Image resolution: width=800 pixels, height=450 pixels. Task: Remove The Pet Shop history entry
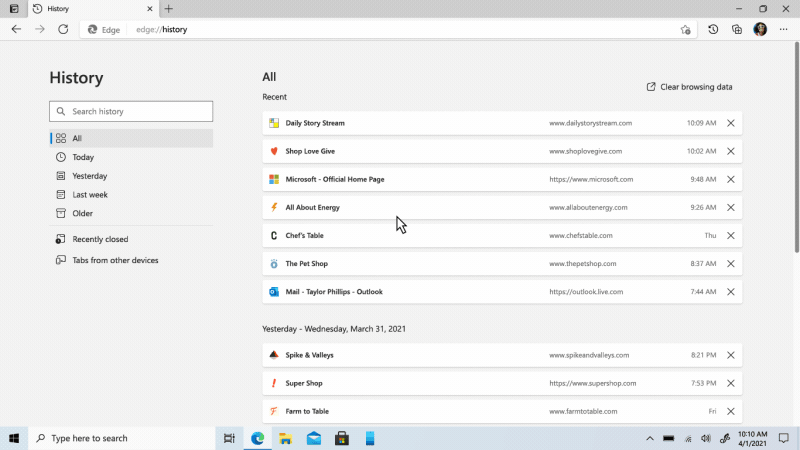(x=731, y=264)
